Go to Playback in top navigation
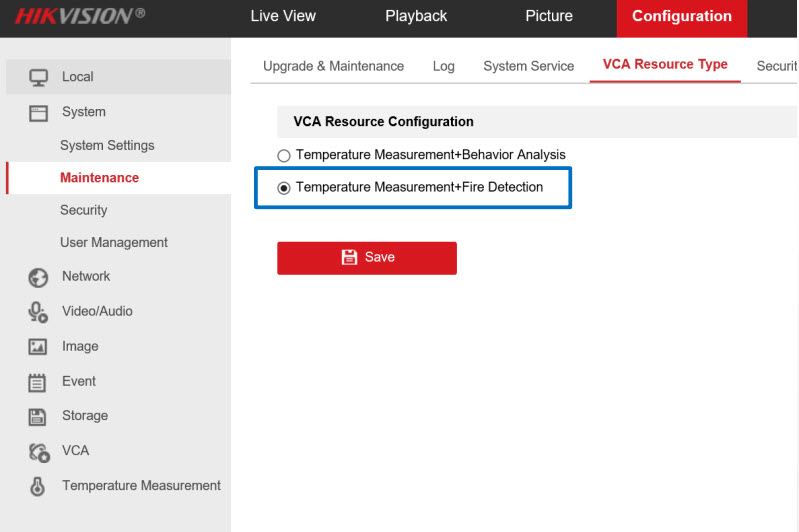The image size is (799, 532). (x=416, y=16)
